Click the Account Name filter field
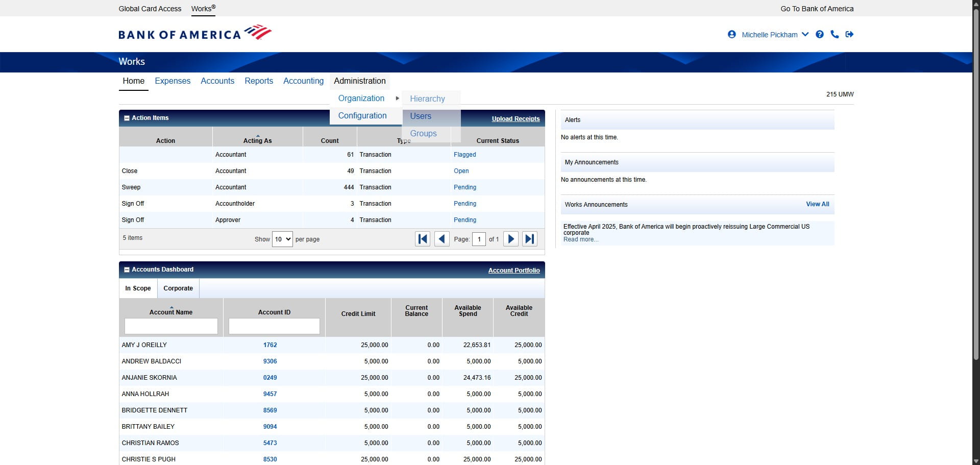980x465 pixels. (x=171, y=326)
